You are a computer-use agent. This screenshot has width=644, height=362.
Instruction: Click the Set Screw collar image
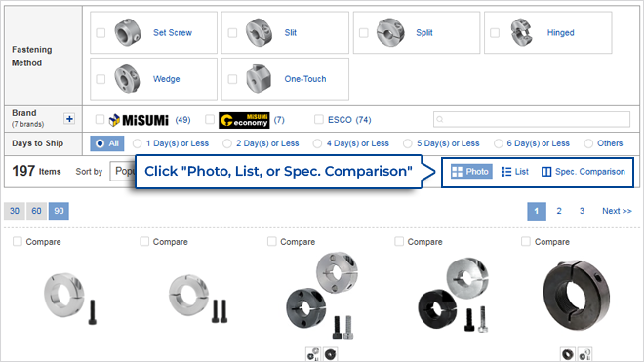[x=128, y=32]
